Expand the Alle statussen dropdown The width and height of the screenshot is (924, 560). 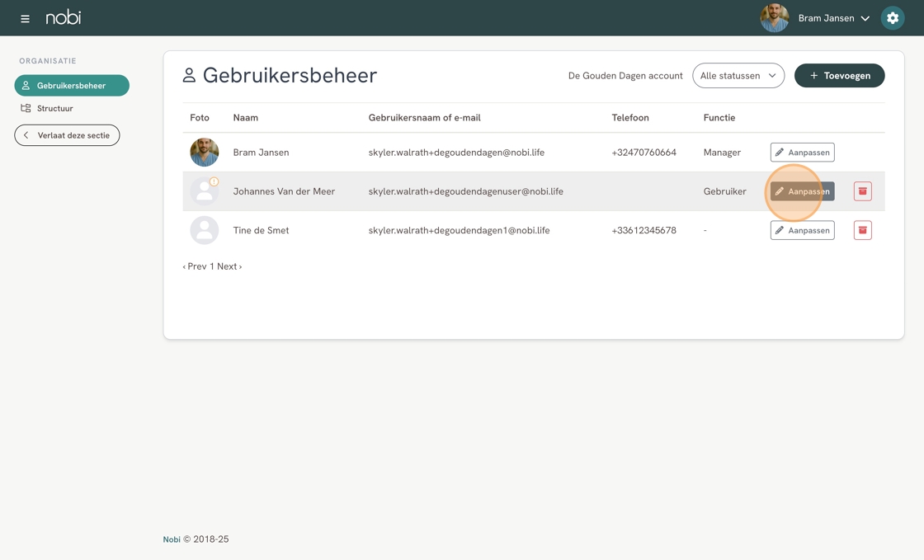738,76
